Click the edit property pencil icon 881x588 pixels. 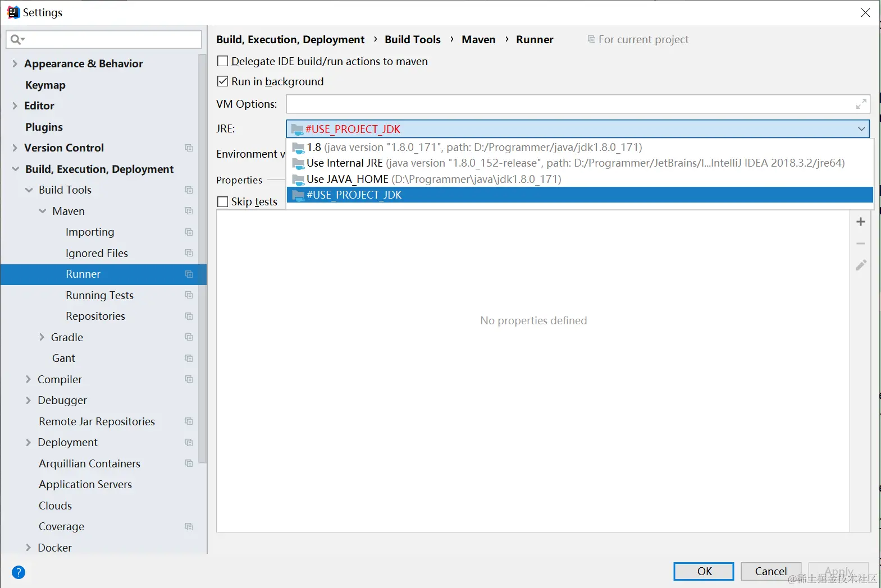pos(861,265)
